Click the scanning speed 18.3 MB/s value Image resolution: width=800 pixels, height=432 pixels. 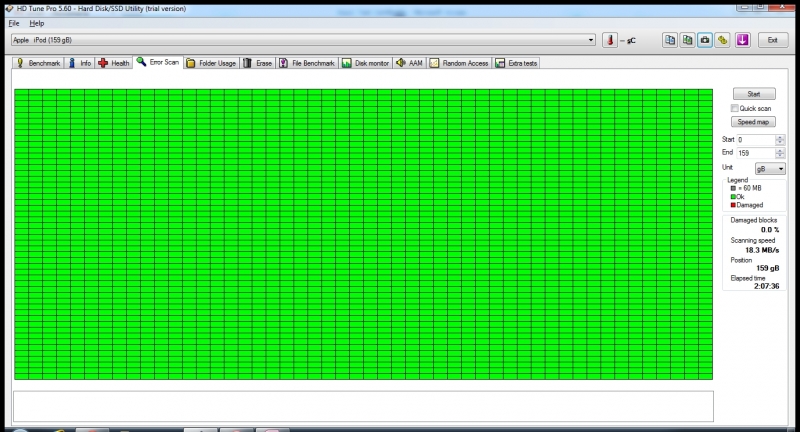762,250
